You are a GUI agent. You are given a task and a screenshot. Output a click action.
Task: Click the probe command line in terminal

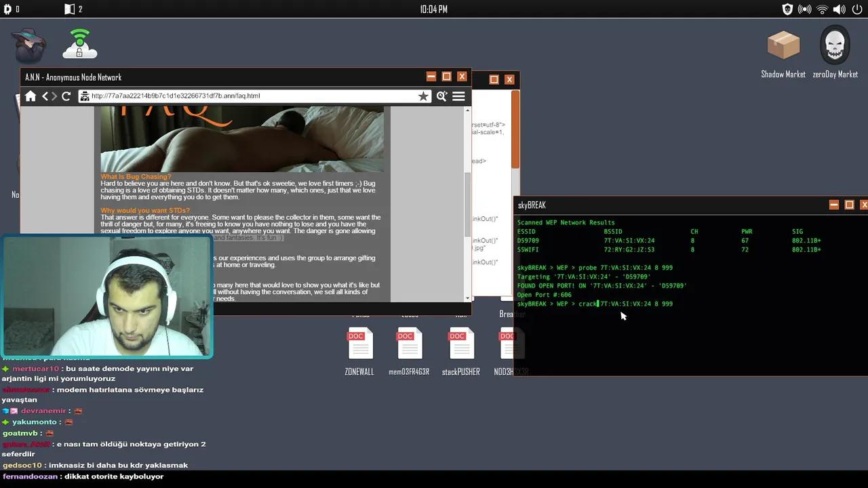point(595,268)
